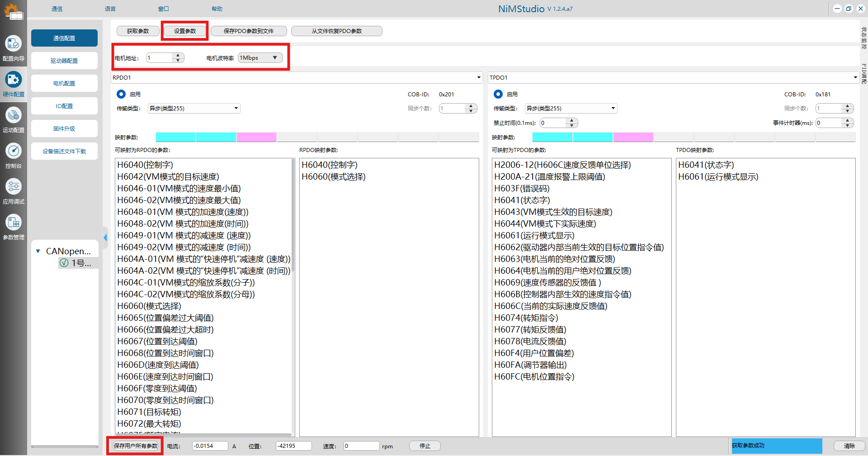This screenshot has width=868, height=456.
Task: Enable RPDO1 启用 radio button
Action: coord(121,94)
